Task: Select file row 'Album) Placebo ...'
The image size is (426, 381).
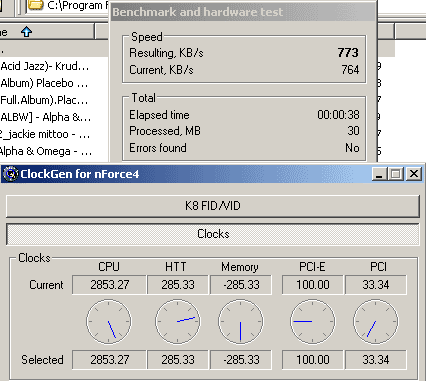Action: click(x=44, y=83)
